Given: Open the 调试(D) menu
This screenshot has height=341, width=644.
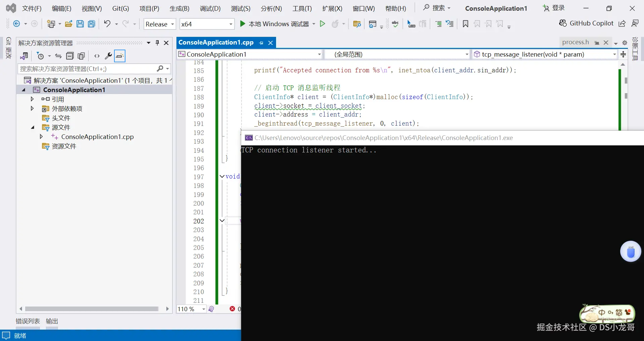Looking at the screenshot, I should coord(210,8).
